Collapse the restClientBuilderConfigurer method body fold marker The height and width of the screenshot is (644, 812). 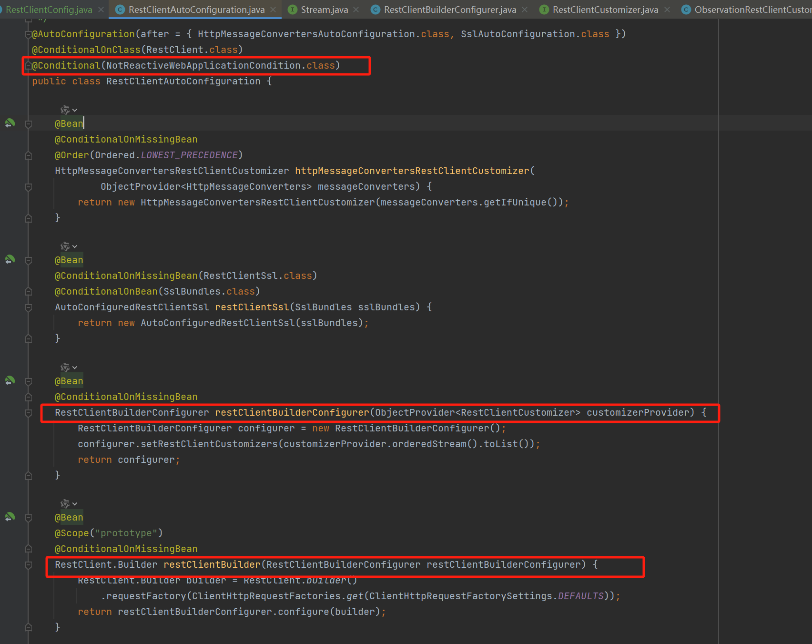point(28,413)
